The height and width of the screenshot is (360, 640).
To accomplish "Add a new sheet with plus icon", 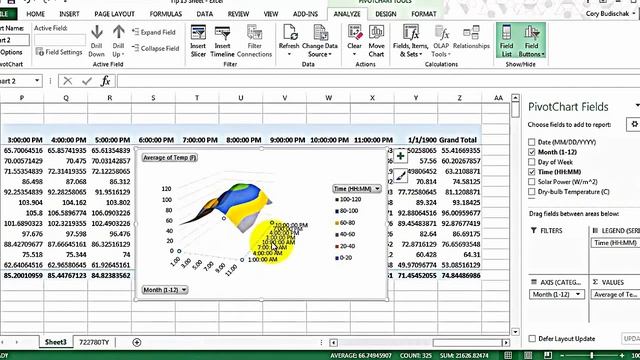I will (137, 342).
